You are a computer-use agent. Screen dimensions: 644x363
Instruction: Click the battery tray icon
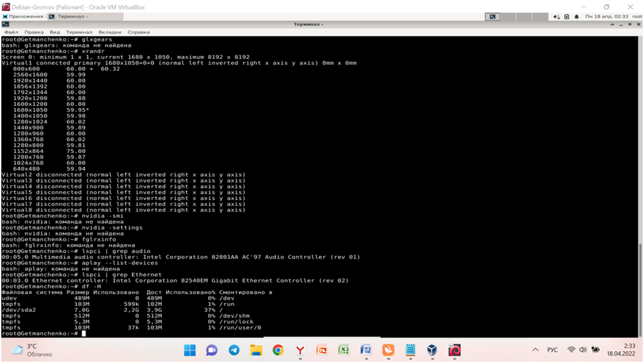click(595, 350)
